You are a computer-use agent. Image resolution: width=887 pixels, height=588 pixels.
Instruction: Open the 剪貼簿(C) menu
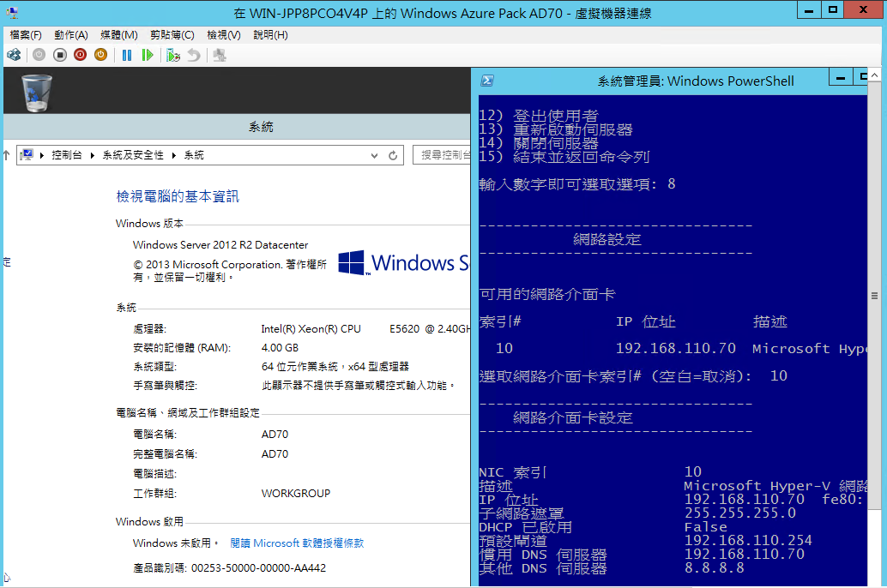point(172,35)
